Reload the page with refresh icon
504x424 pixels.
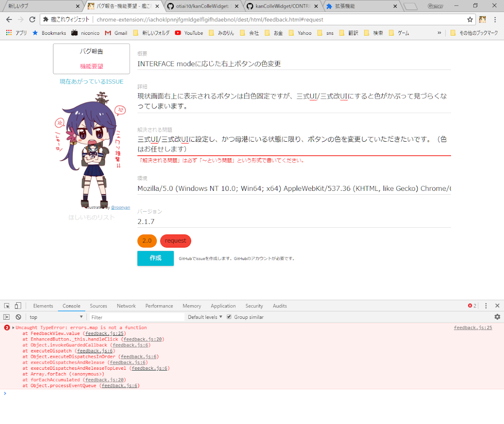pos(32,20)
